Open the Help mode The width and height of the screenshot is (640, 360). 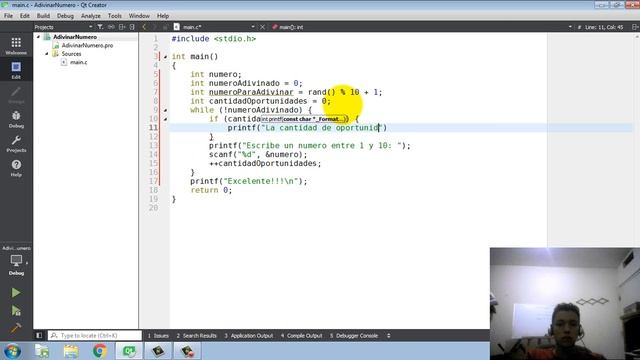(16, 168)
